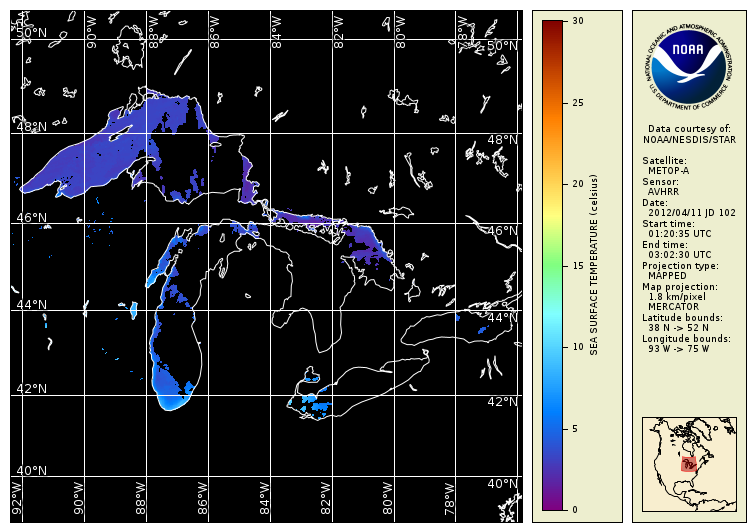Select the 0 tick label on color scale
756x532 pixels.
coord(575,509)
